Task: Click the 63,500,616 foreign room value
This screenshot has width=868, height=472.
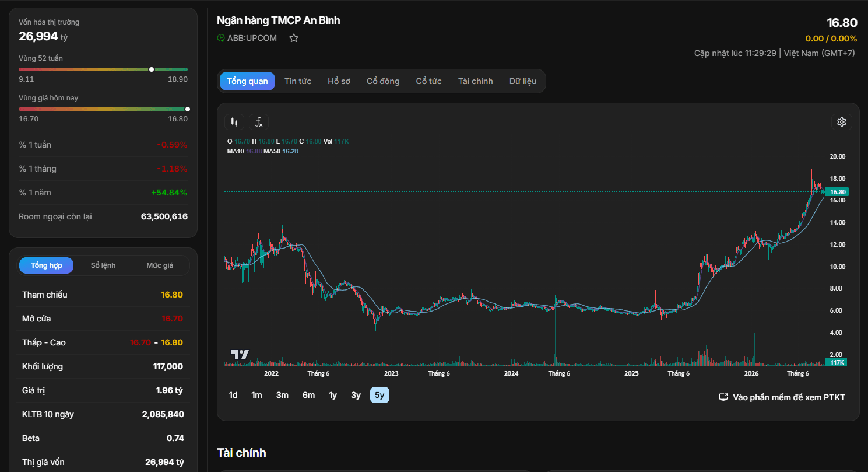Action: pyautogui.click(x=164, y=216)
